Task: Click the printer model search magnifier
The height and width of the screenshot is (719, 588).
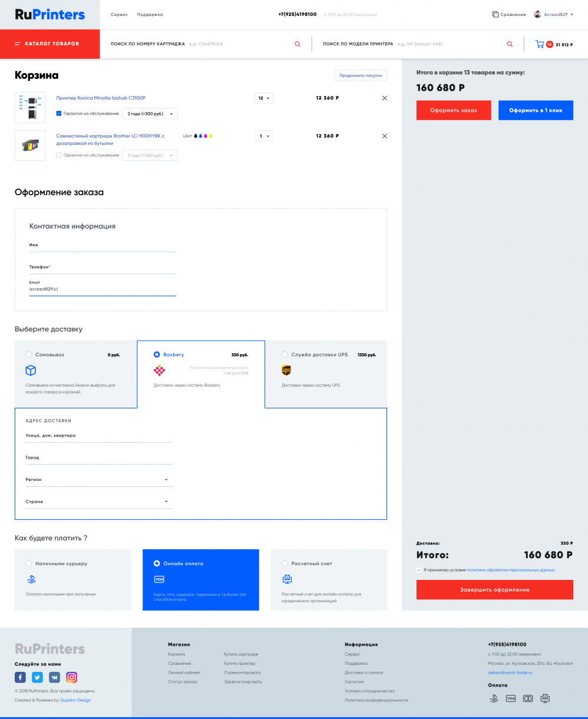Action: (x=510, y=44)
